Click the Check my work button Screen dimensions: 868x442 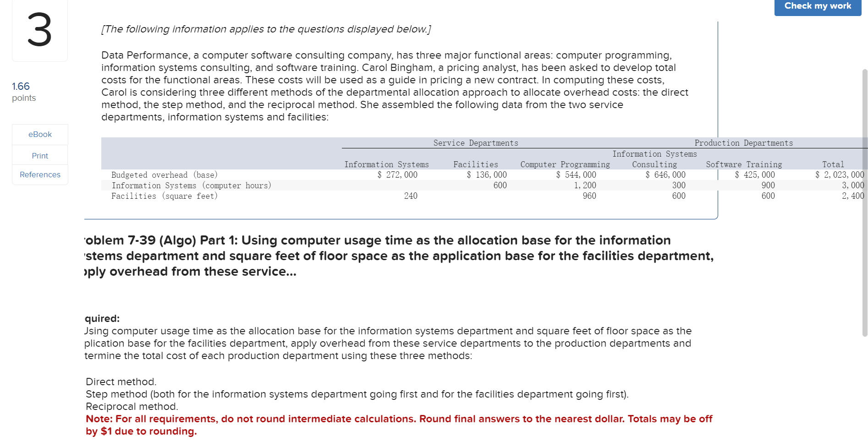818,6
